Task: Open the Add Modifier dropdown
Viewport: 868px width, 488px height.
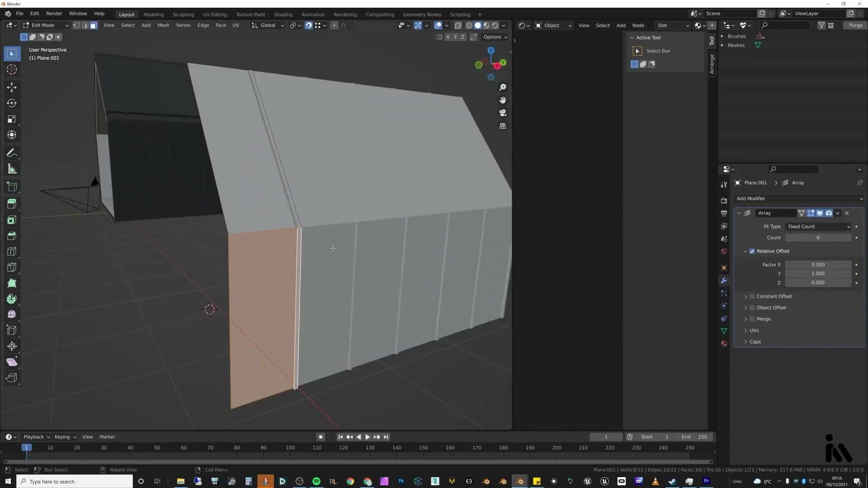Action: tap(799, 199)
